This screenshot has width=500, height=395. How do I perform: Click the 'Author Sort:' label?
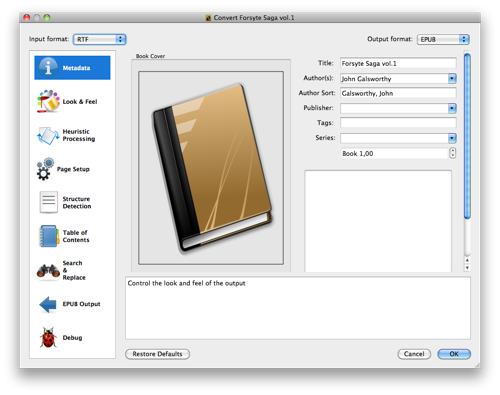(317, 93)
